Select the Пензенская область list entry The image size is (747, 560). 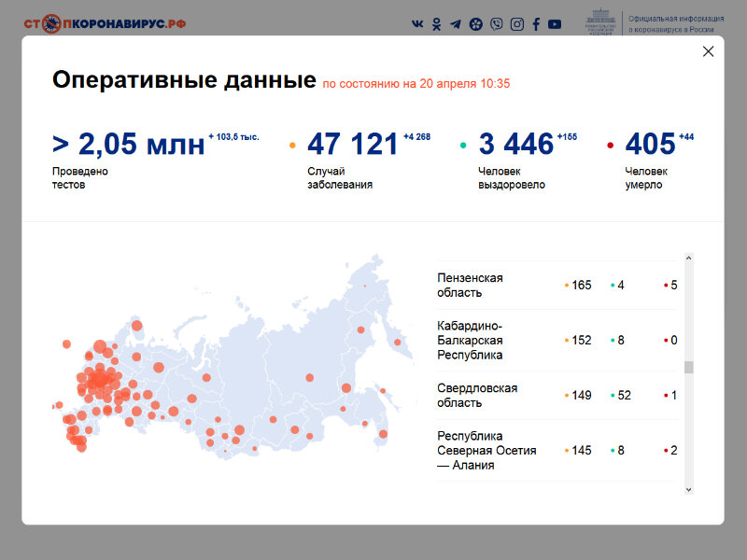click(x=470, y=286)
